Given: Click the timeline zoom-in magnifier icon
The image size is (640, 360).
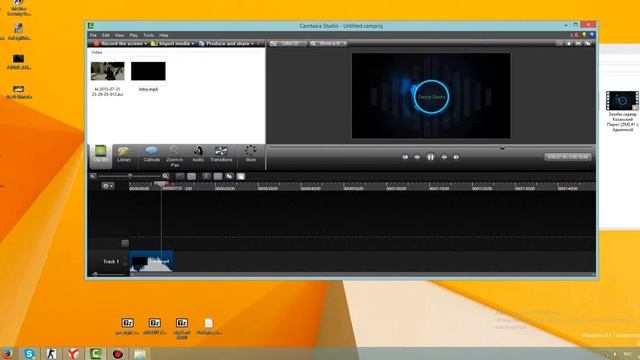Looking at the screenshot, I should pyautogui.click(x=166, y=176).
